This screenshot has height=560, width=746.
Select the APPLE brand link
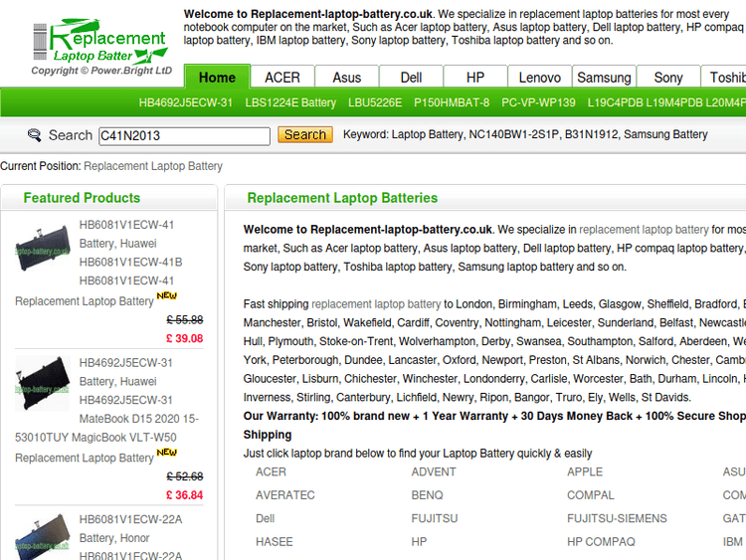coord(585,471)
